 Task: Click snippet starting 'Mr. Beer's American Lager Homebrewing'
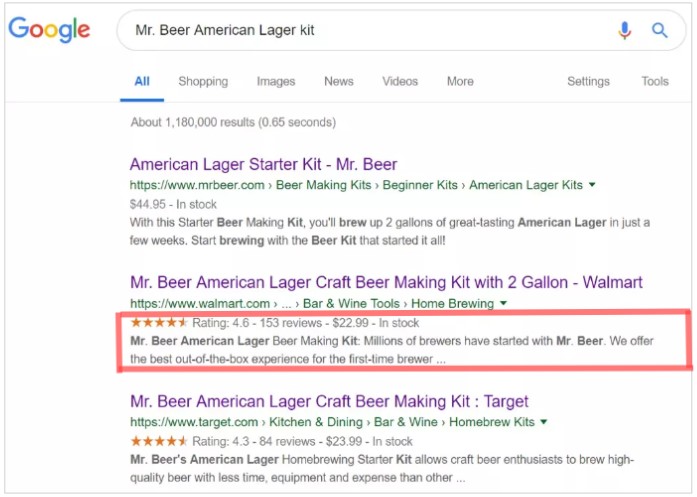point(382,469)
